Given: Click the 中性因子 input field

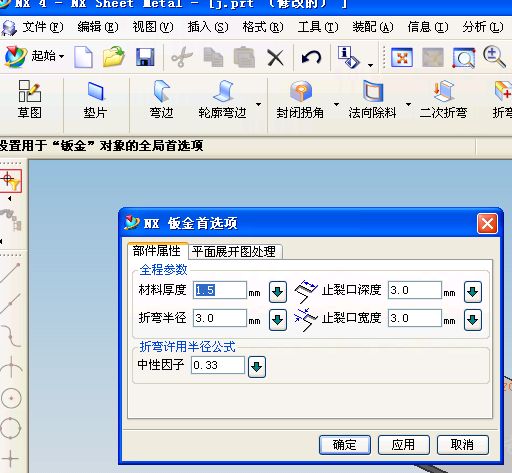Looking at the screenshot, I should pyautogui.click(x=218, y=365).
